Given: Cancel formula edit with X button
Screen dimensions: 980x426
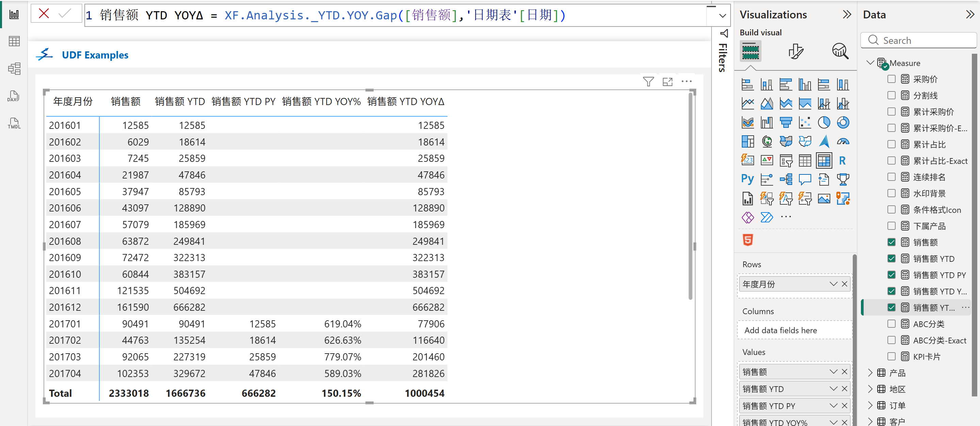Looking at the screenshot, I should (44, 14).
